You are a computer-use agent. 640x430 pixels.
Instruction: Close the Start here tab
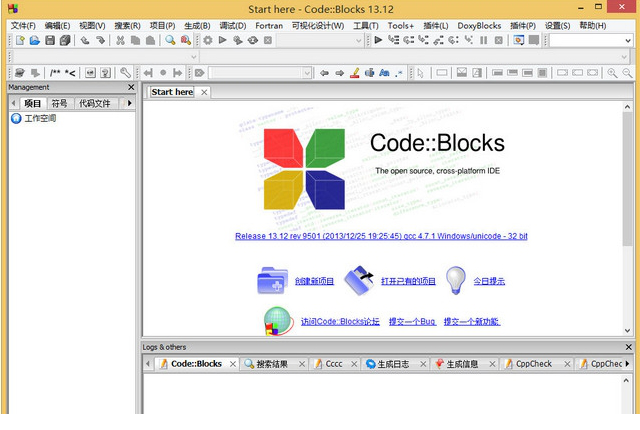click(x=204, y=93)
